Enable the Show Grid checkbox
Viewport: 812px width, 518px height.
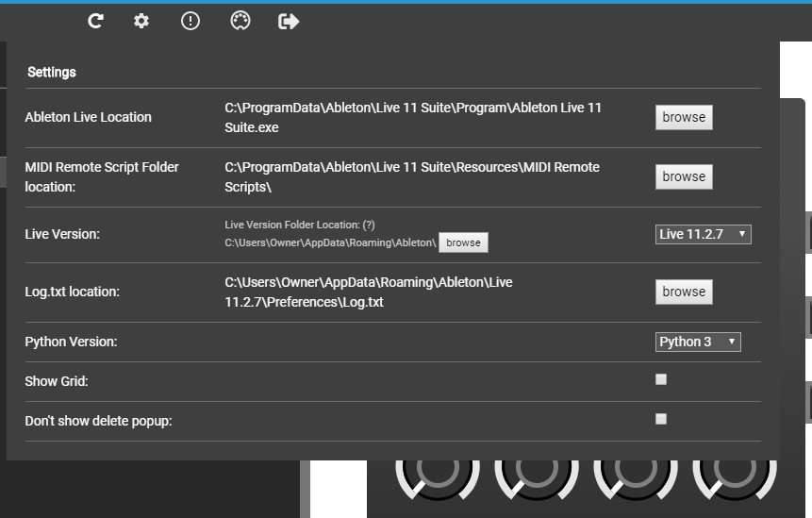(661, 379)
